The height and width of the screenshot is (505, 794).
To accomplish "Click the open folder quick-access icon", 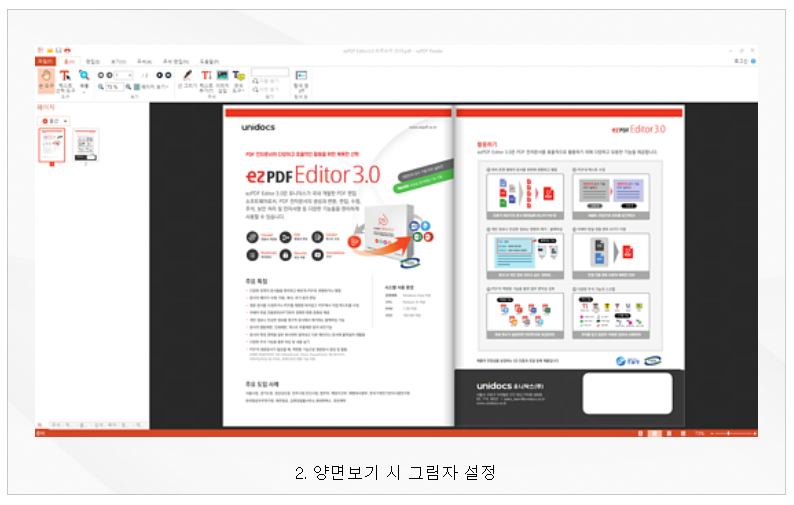I will click(x=50, y=50).
